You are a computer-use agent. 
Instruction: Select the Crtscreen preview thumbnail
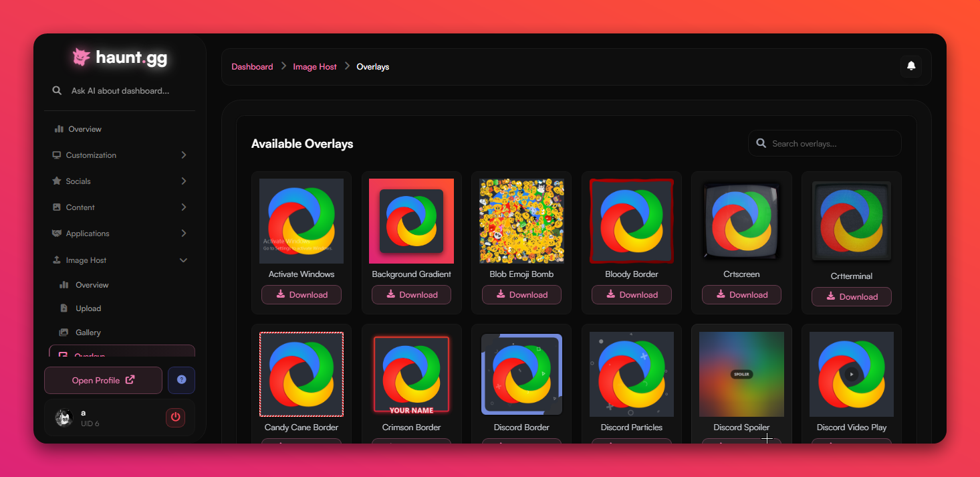pyautogui.click(x=741, y=221)
